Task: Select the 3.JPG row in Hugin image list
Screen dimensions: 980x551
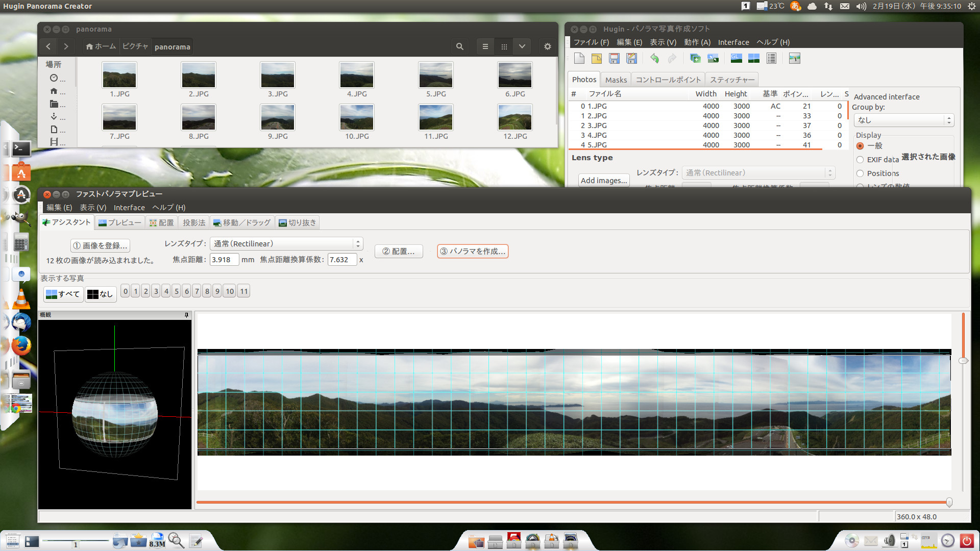Action: coord(709,126)
